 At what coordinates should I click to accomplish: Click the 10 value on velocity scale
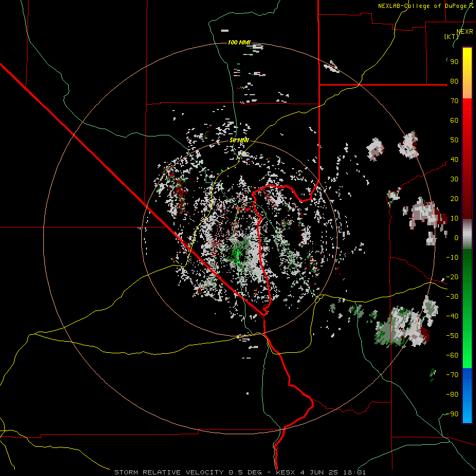coord(454,218)
